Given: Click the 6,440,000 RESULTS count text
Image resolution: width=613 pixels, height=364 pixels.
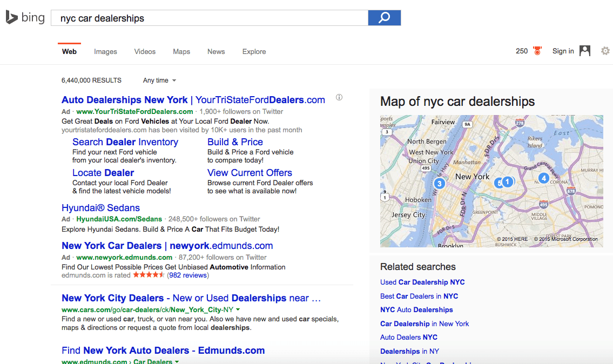Looking at the screenshot, I should (91, 80).
